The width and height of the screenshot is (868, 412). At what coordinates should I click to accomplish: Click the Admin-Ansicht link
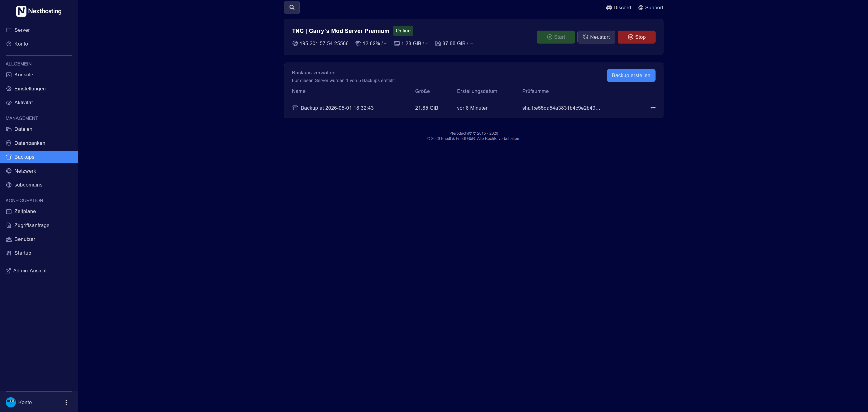pos(26,271)
